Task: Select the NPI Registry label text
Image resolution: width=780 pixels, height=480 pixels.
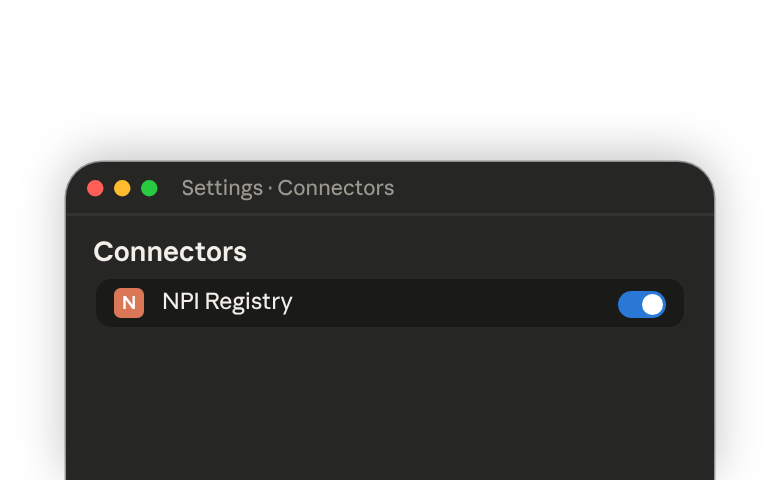Action: tap(227, 302)
